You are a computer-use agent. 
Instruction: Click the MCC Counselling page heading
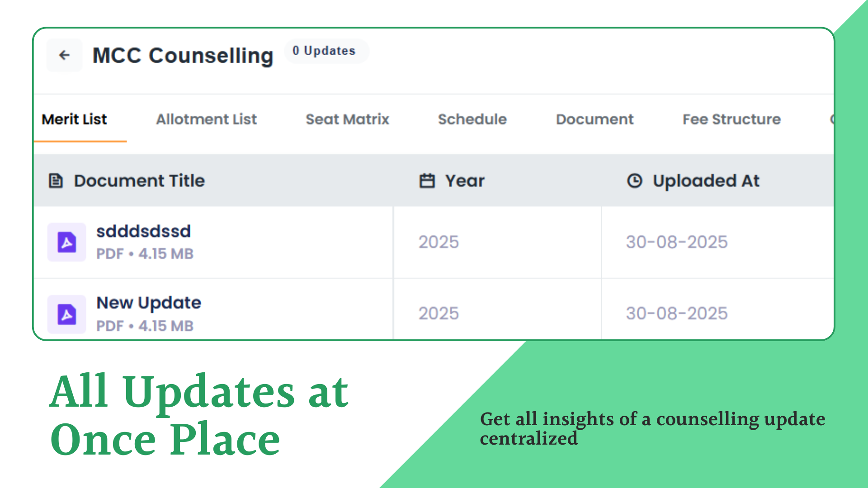point(183,56)
